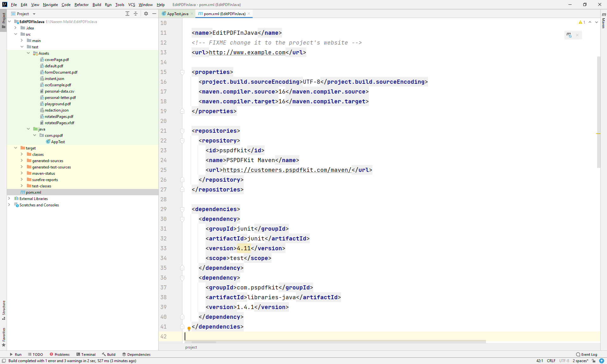Click the editor's vertical scrollbar
607x364 pixels.
coord(598,111)
